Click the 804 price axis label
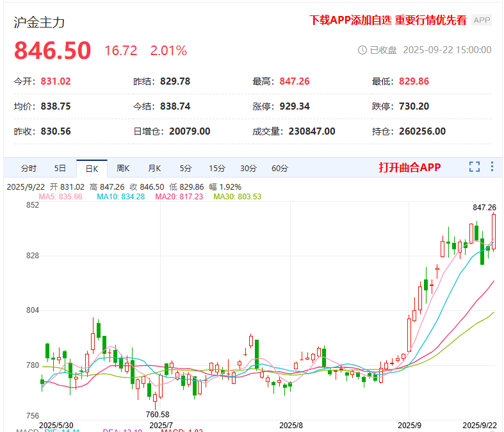The width and height of the screenshot is (504, 432). click(x=33, y=310)
